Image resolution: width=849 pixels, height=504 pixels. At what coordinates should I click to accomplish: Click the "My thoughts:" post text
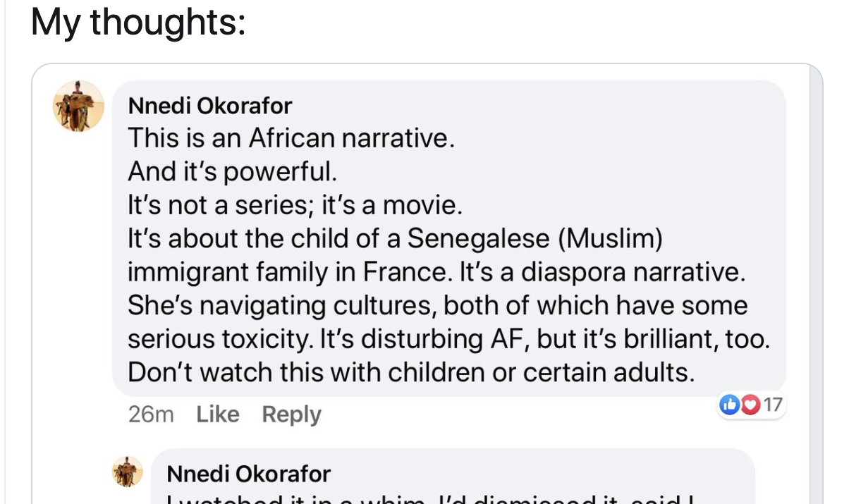tap(139, 23)
